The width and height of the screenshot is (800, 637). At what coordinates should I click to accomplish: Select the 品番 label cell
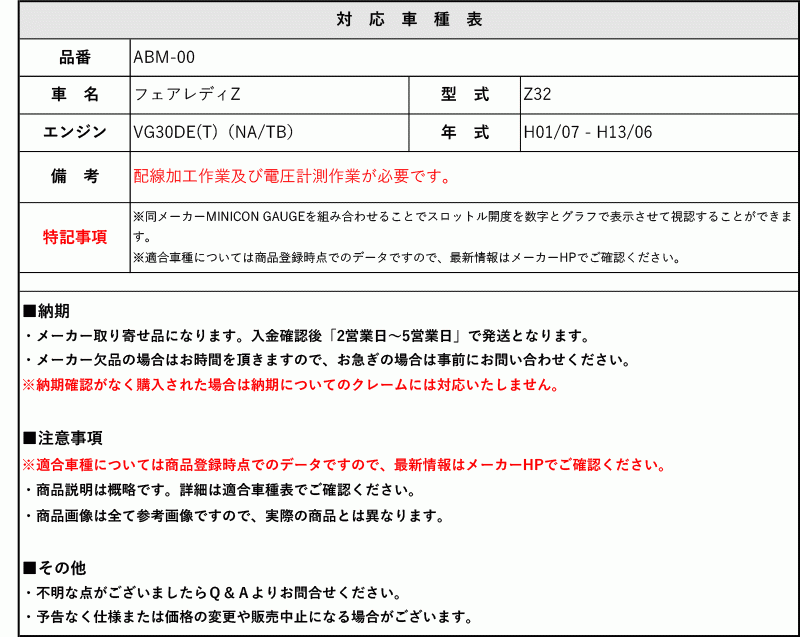tap(71, 57)
